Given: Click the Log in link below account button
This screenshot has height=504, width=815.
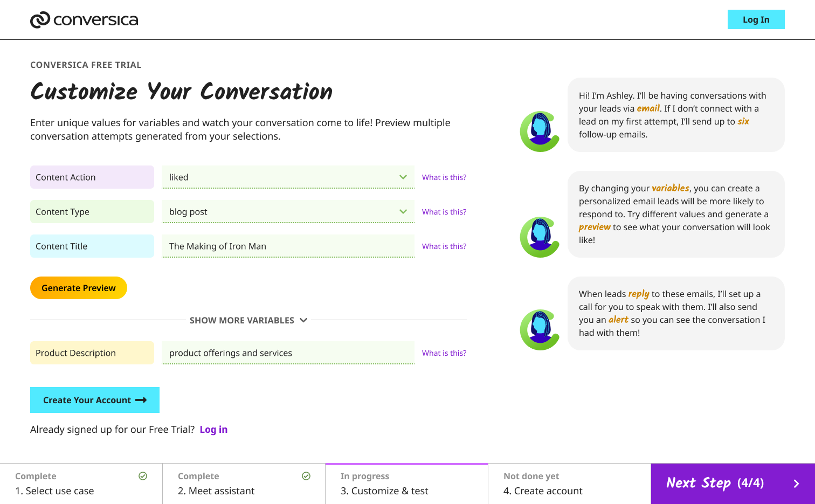Looking at the screenshot, I should click(213, 430).
